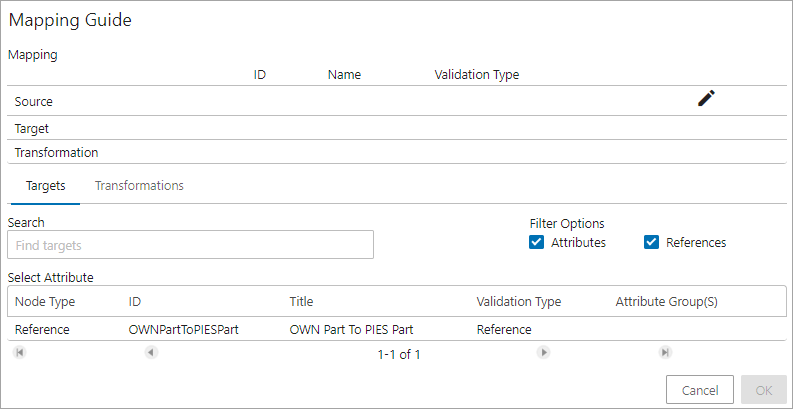Viewport: 793px width, 409px height.
Task: Sort by ID column in attribute table
Action: pyautogui.click(x=135, y=302)
